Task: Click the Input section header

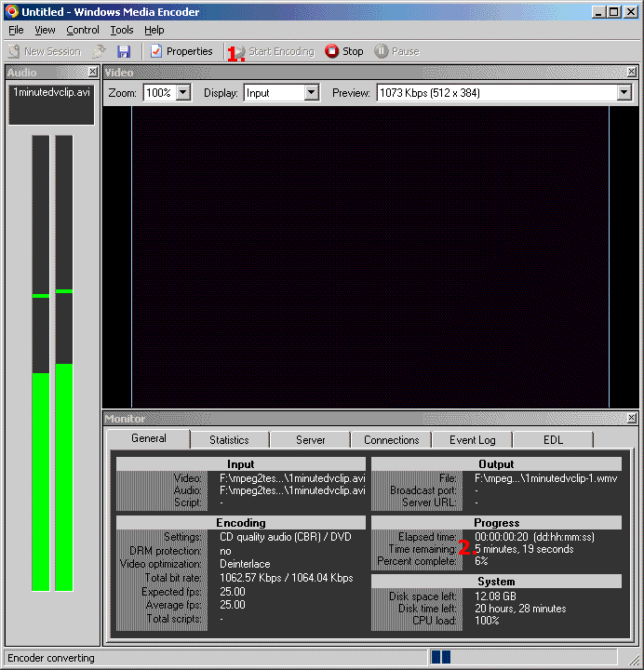Action: (241, 464)
